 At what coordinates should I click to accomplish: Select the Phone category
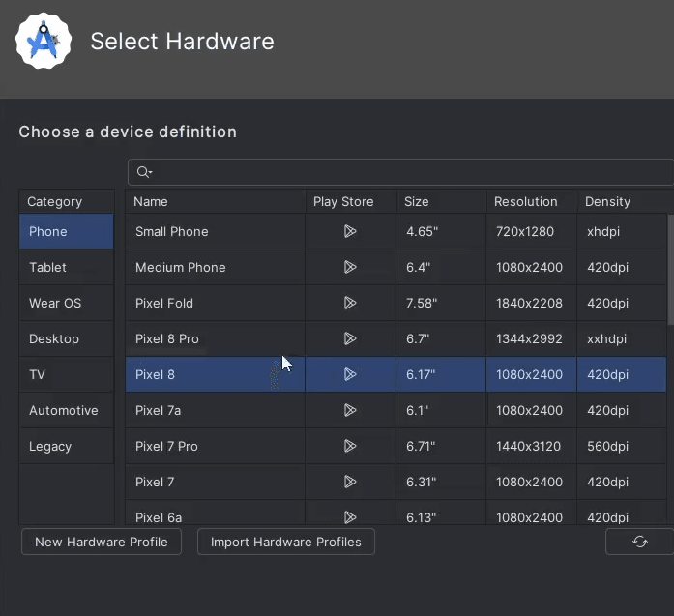pyautogui.click(x=66, y=231)
